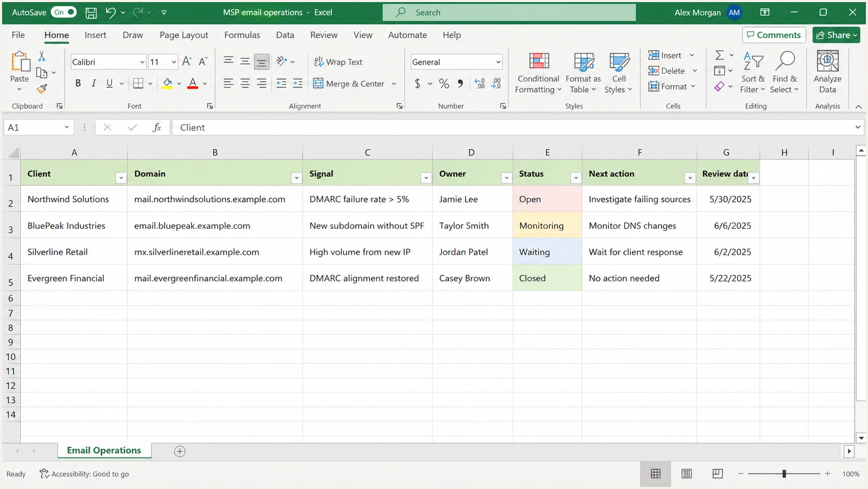
Task: Open Conditional Formatting menu
Action: pos(538,72)
